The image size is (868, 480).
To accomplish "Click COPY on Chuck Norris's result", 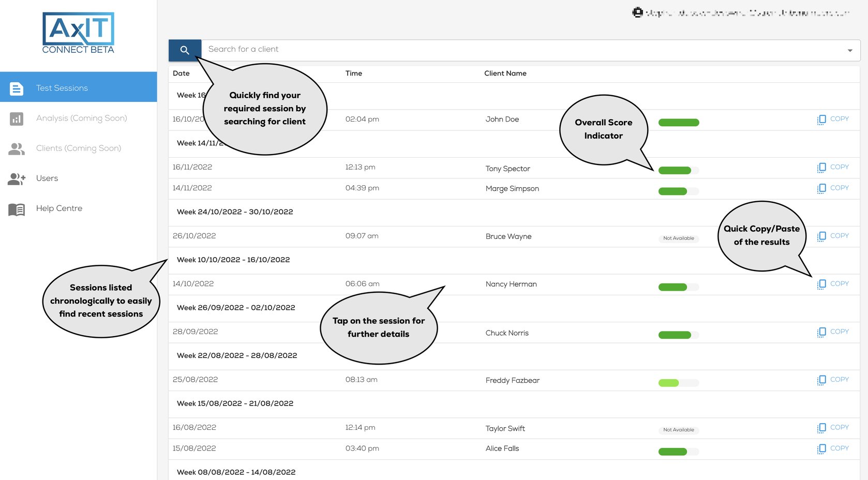I will (x=839, y=332).
